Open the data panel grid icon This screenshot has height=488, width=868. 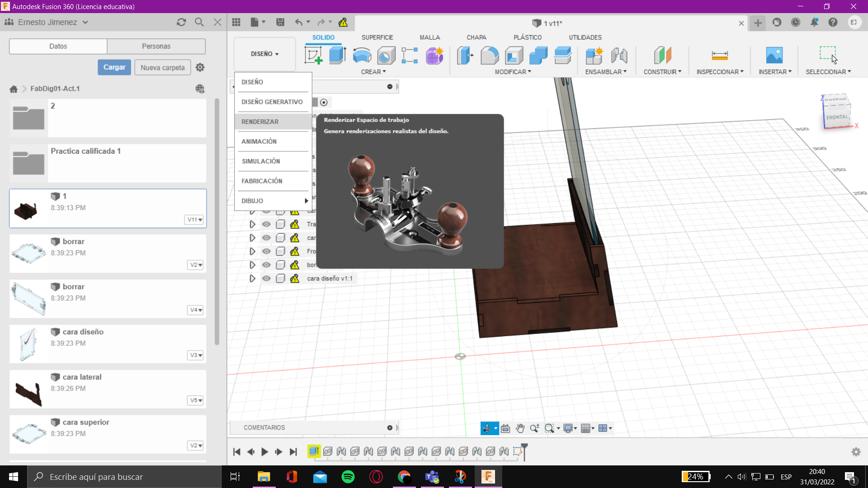(x=236, y=22)
